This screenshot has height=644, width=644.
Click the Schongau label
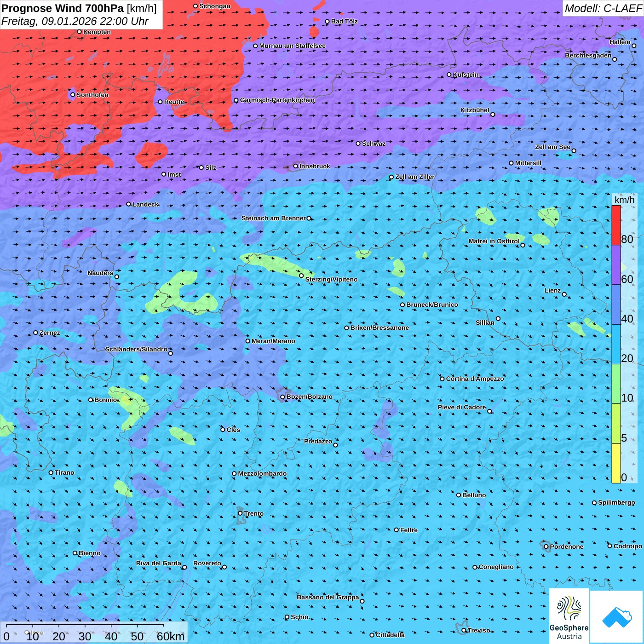215,6
